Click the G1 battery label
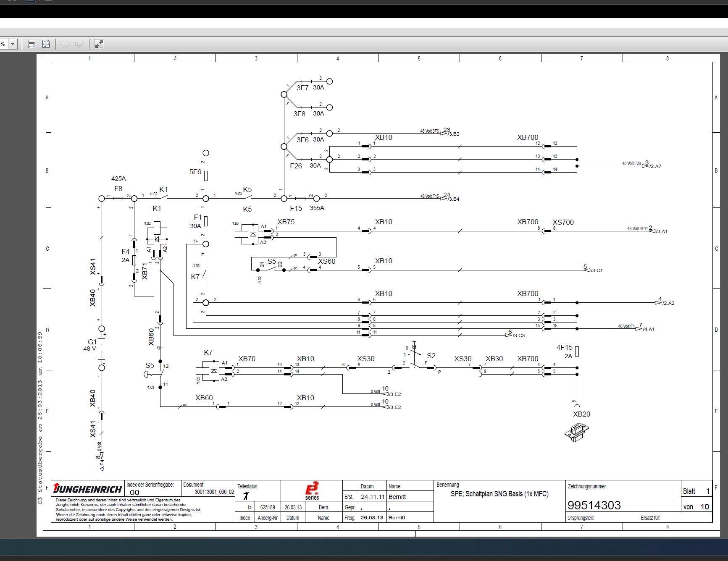Image resolution: width=728 pixels, height=561 pixels. 92,342
